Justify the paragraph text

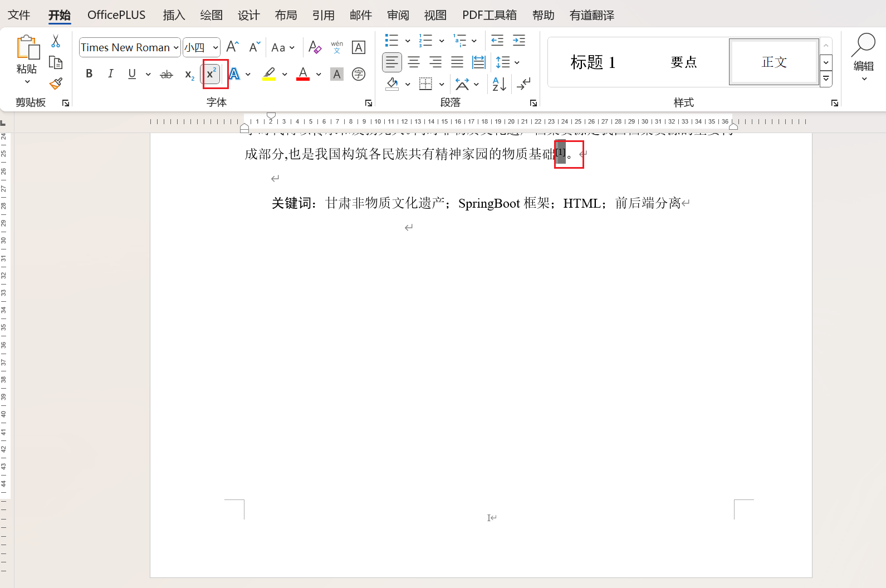tap(457, 62)
